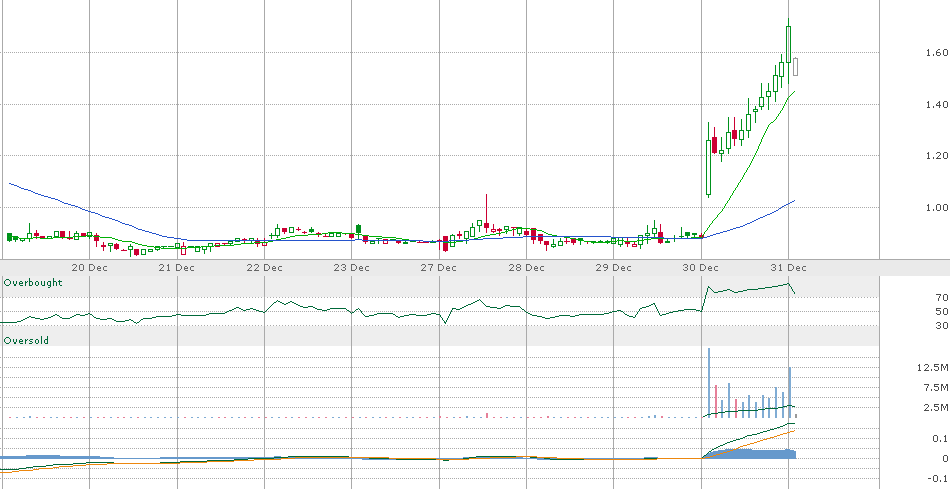Click the 12.5M volume axis label
The height and width of the screenshot is (489, 950).
pyautogui.click(x=933, y=368)
